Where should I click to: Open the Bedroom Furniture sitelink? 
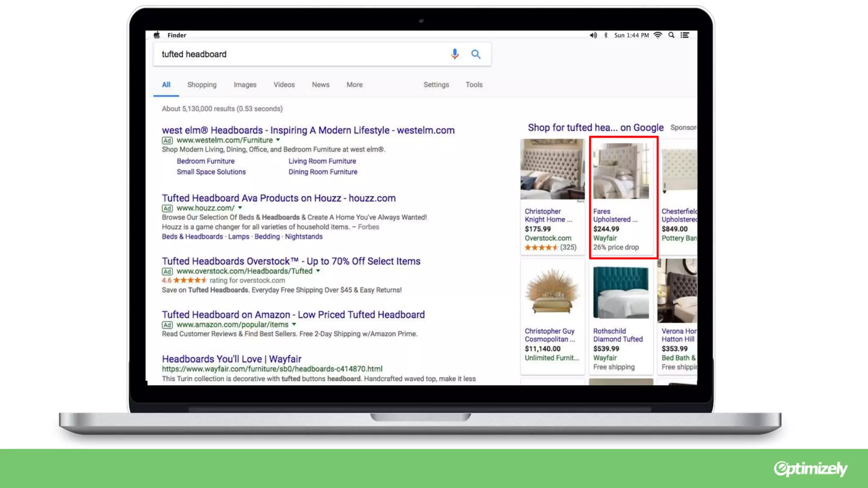point(206,161)
